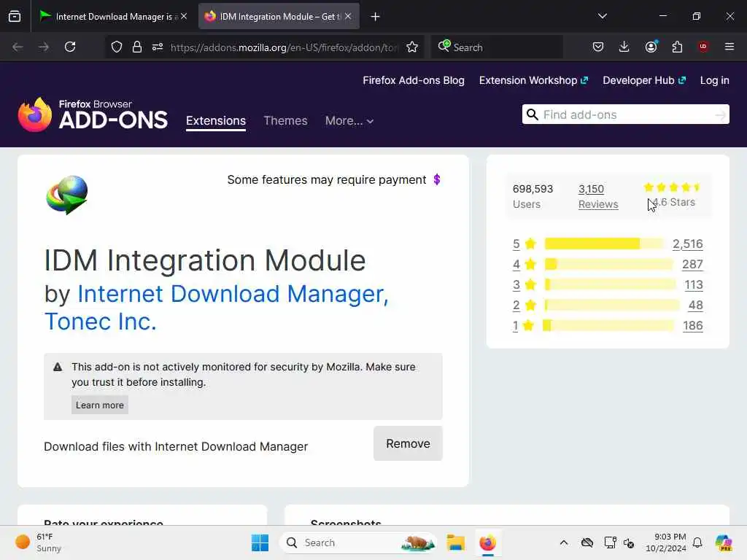Open the 186 one-star reviews count
The width and height of the screenshot is (747, 560).
coord(693,326)
